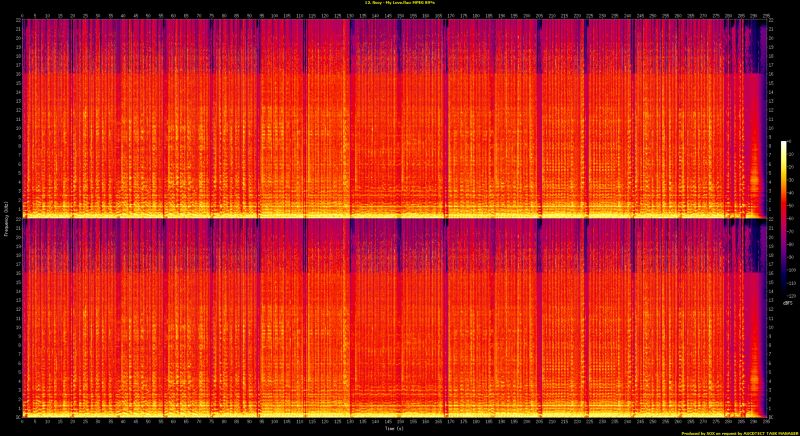
Task: Select the 0 second mark on top time axis
Action: 22,15
